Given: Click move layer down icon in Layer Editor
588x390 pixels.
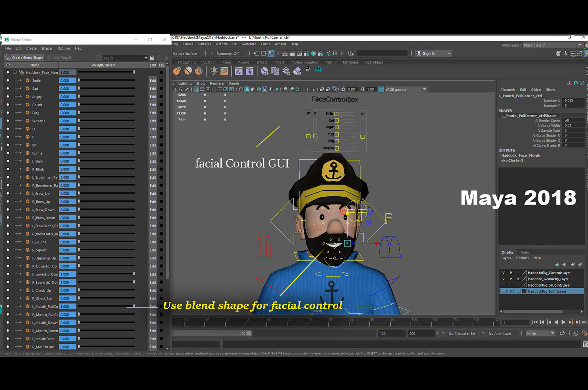Looking at the screenshot, I should 564,265.
